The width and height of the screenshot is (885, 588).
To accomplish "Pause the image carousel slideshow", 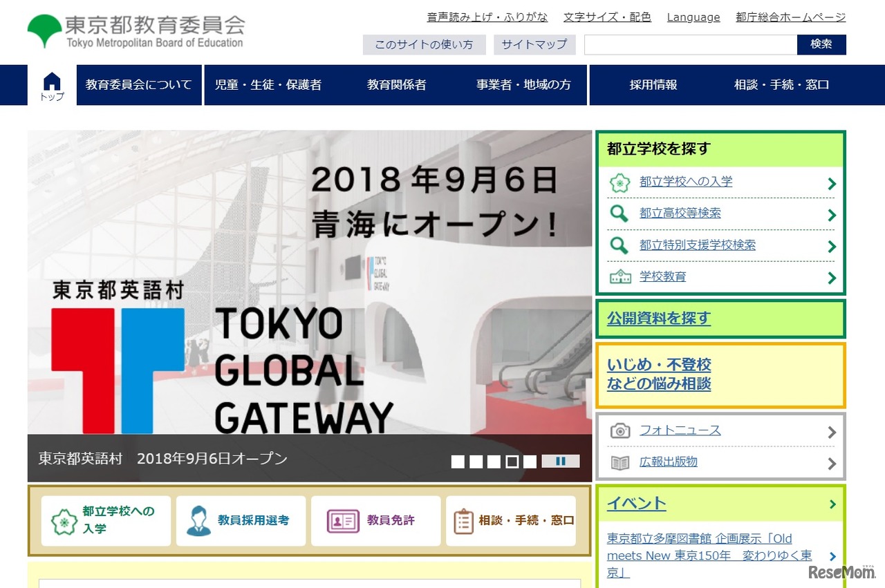I will click(x=561, y=461).
